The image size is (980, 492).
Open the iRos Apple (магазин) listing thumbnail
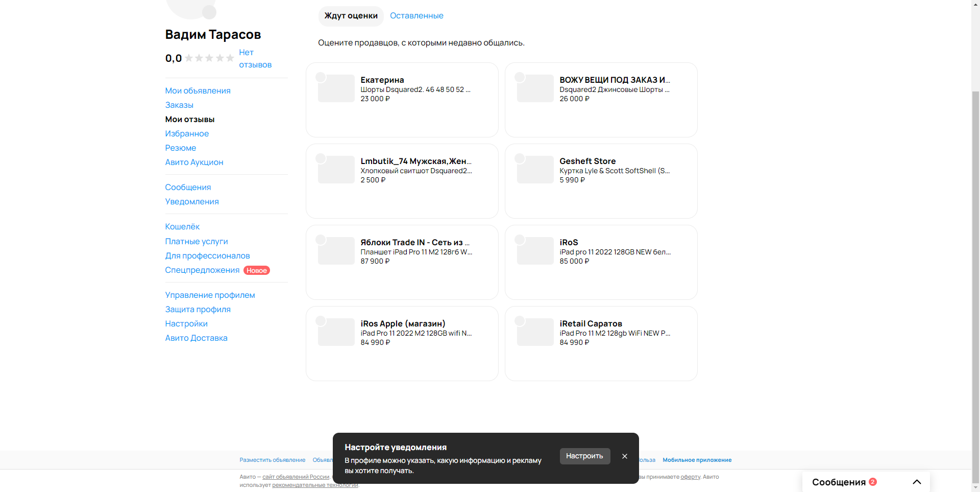(x=336, y=332)
